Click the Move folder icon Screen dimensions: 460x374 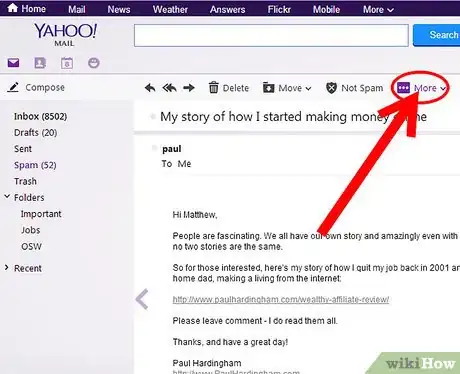click(268, 88)
